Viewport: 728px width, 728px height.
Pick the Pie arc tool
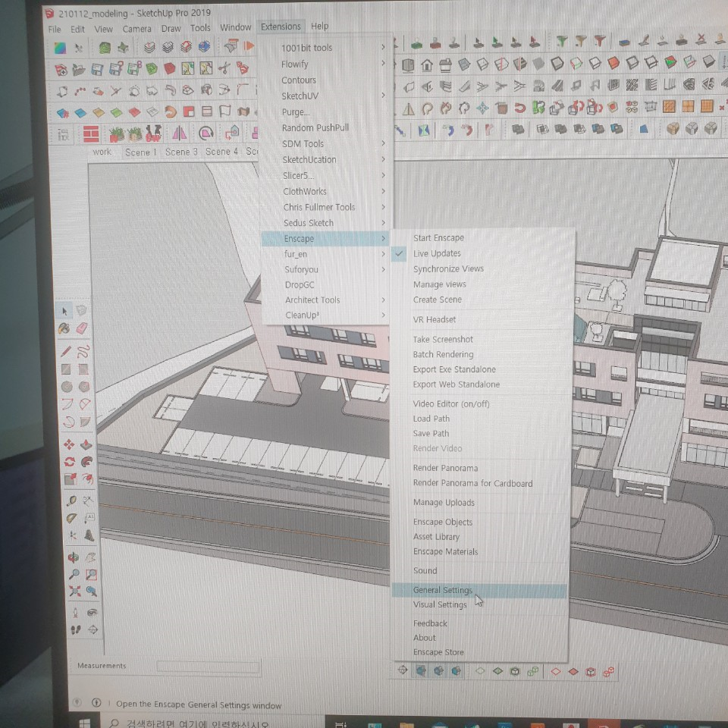pyautogui.click(x=85, y=422)
